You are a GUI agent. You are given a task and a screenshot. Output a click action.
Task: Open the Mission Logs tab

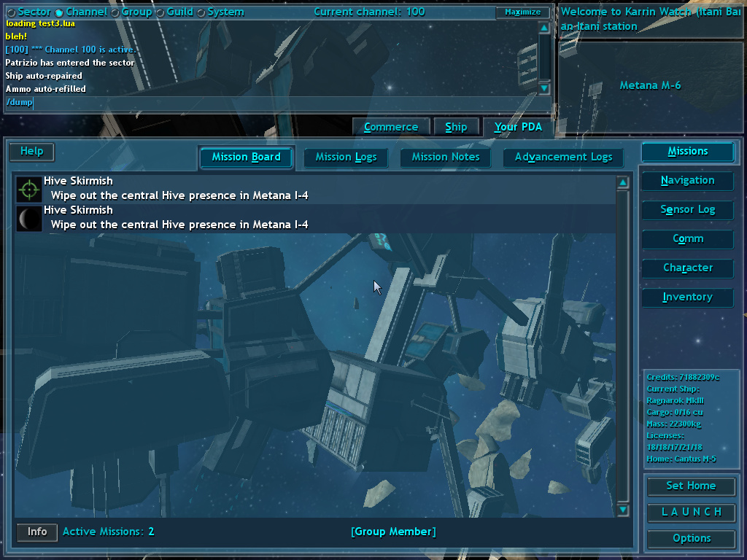pos(346,157)
